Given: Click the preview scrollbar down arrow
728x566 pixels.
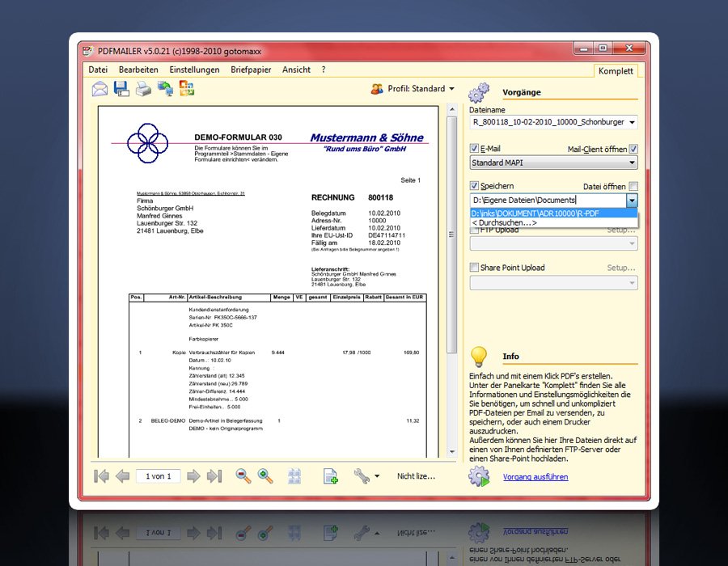Looking at the screenshot, I should click(451, 451).
